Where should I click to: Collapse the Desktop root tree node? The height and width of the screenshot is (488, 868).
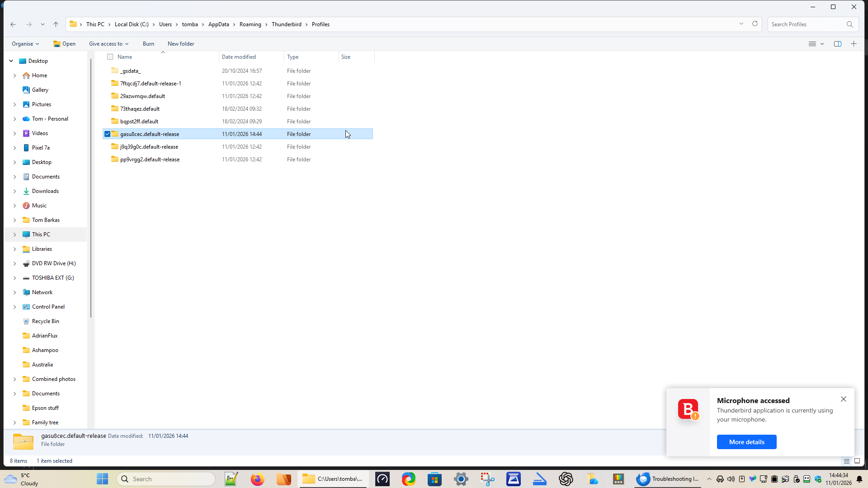point(11,61)
